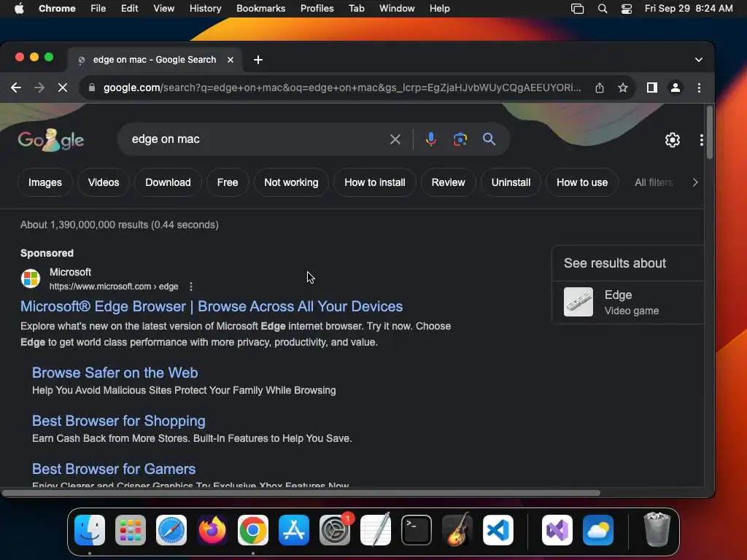Click the Chrome address bar URL
The width and height of the screenshot is (747, 560).
click(x=342, y=87)
